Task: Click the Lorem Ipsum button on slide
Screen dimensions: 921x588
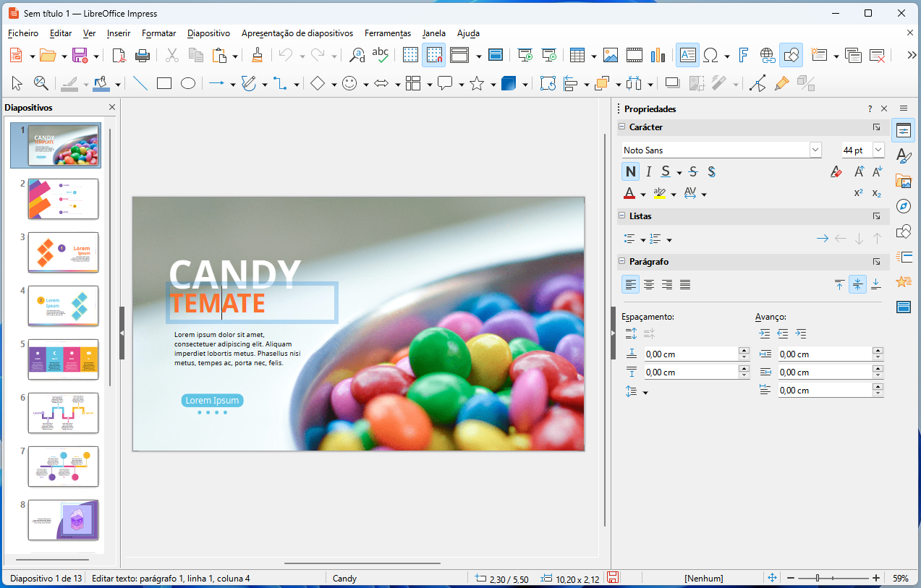Action: click(x=212, y=401)
